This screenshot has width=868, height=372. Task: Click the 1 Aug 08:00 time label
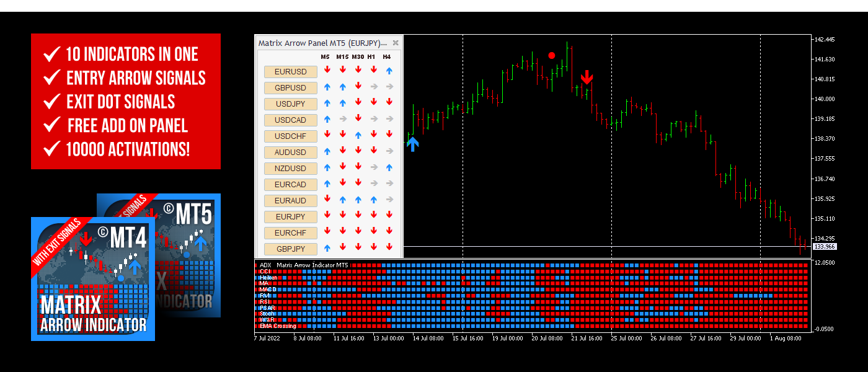click(x=786, y=339)
